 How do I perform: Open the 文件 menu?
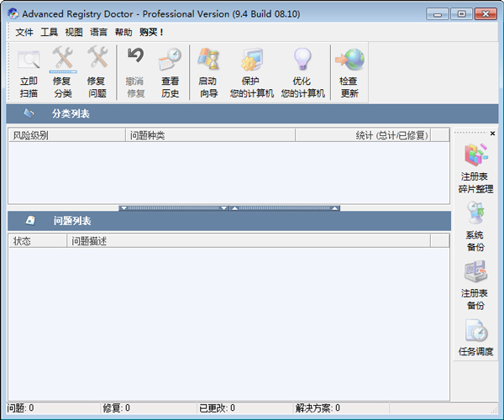(24, 32)
